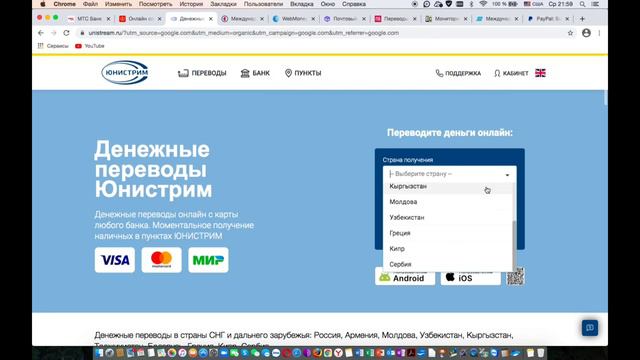
Task: Open the Apple menu
Action: (42, 4)
